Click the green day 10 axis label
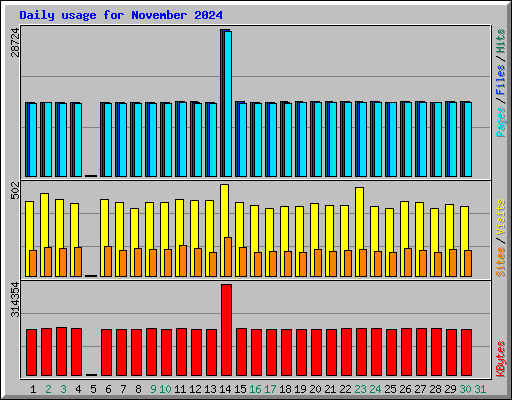 165,389
